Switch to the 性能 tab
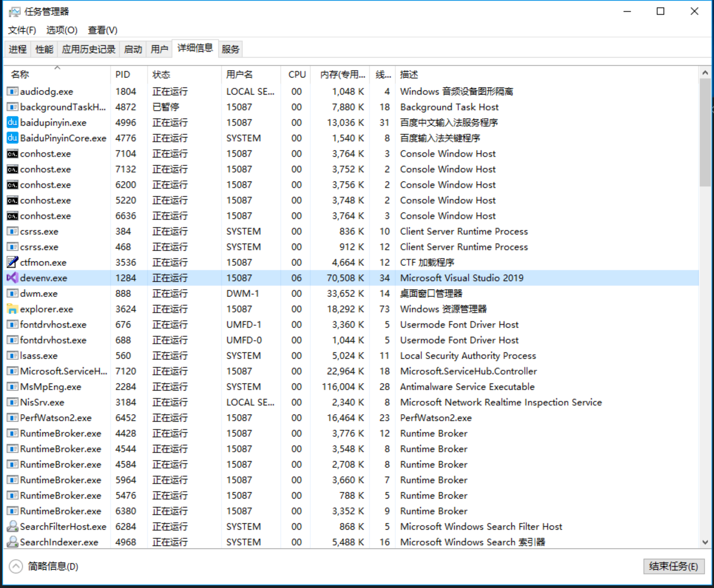This screenshot has height=588, width=714. click(x=44, y=49)
